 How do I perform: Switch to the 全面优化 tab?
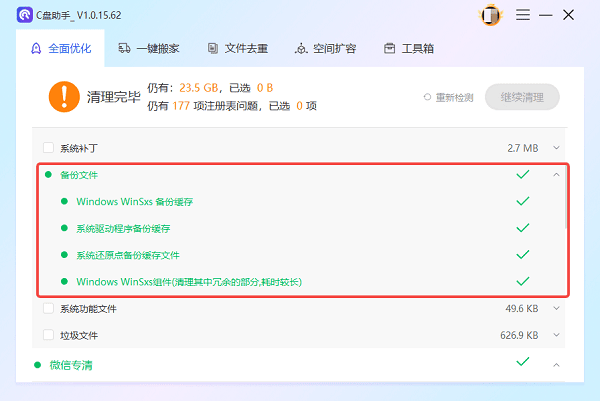point(60,49)
